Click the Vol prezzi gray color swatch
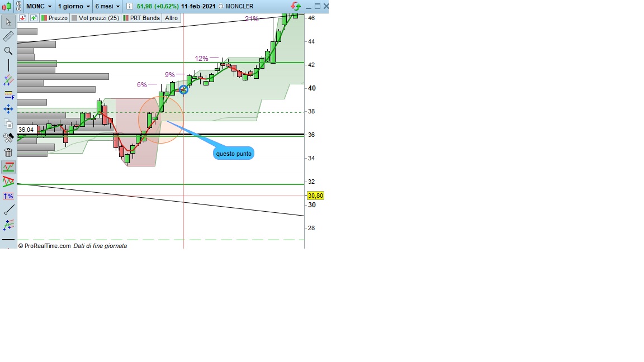Viewport: 644px width, 362px height. [74, 18]
